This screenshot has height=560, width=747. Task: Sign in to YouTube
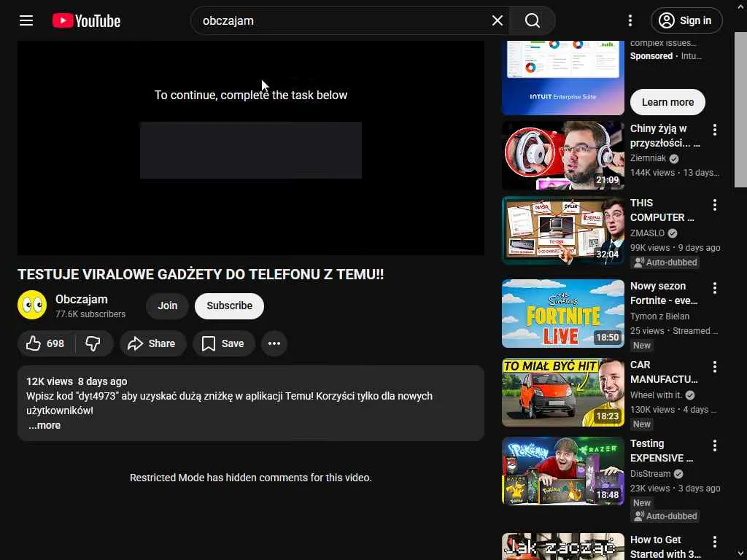pos(686,20)
